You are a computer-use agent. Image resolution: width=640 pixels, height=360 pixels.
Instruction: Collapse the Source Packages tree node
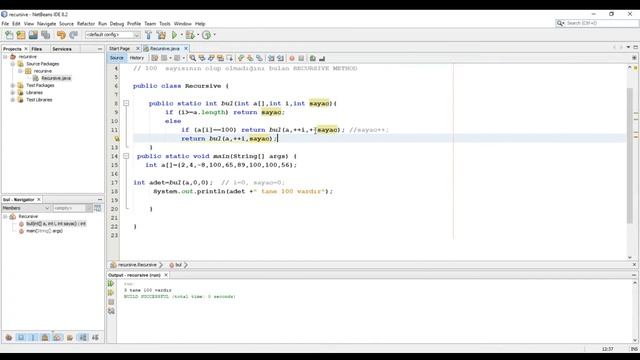pyautogui.click(x=13, y=64)
